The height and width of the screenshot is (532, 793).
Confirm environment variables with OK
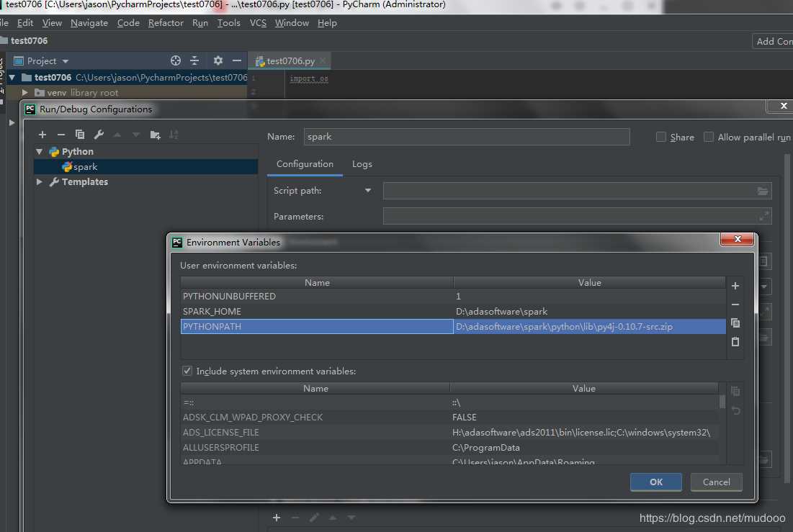[x=656, y=482]
